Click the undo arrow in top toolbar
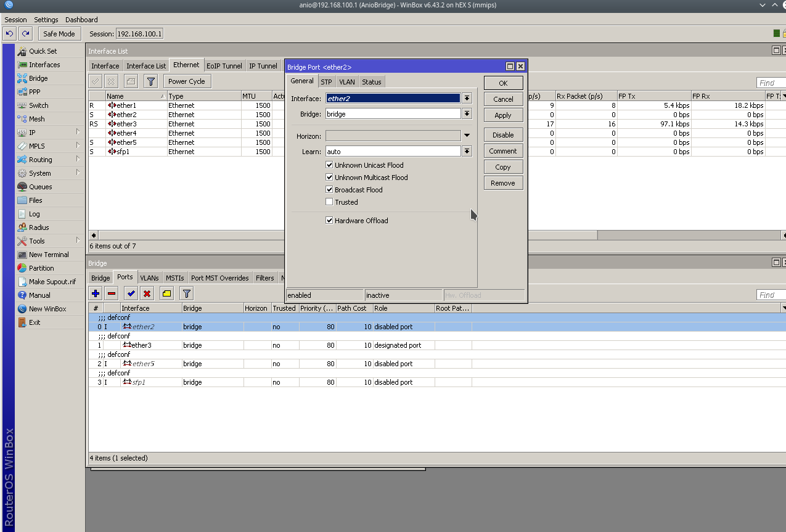786x532 pixels. 9,34
